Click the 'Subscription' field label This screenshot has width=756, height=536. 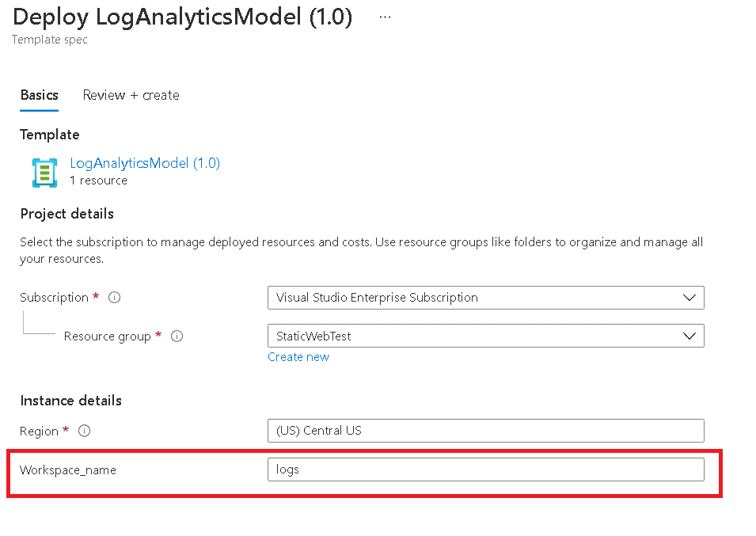click(x=54, y=298)
